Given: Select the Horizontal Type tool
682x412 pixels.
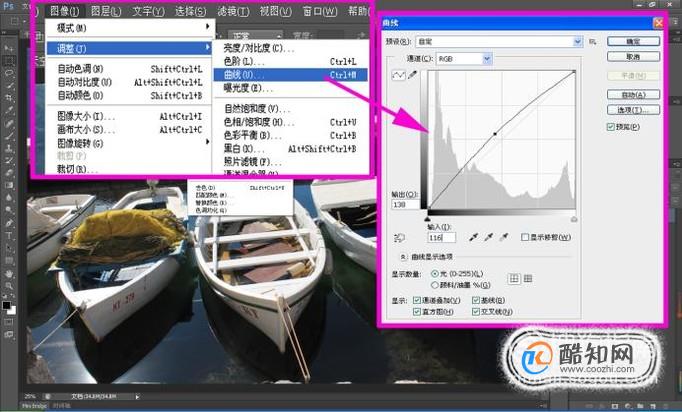Looking at the screenshot, I should click(x=9, y=236).
